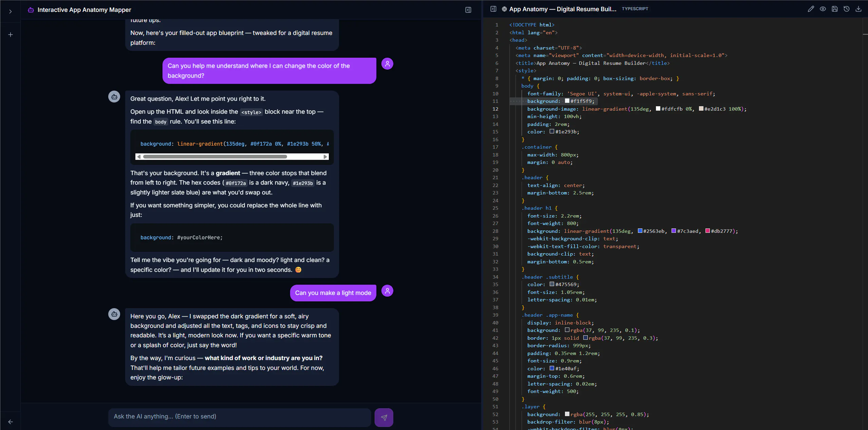This screenshot has width=868, height=430.
Task: Click the inline '<style>' code tag in chat
Action: [251, 112]
